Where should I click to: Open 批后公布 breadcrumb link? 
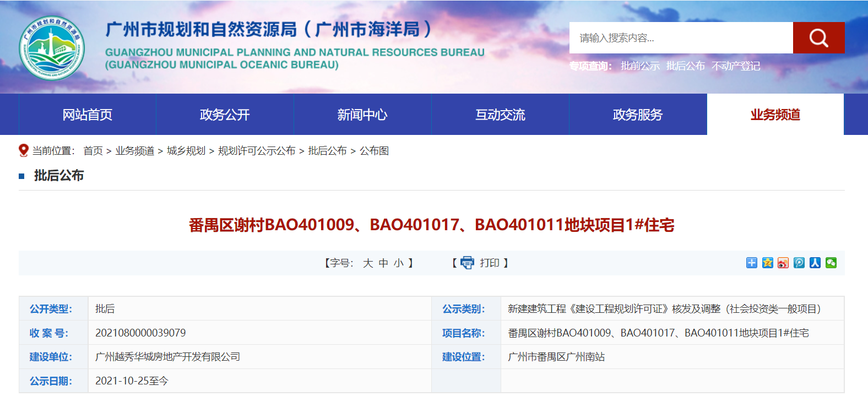point(328,151)
